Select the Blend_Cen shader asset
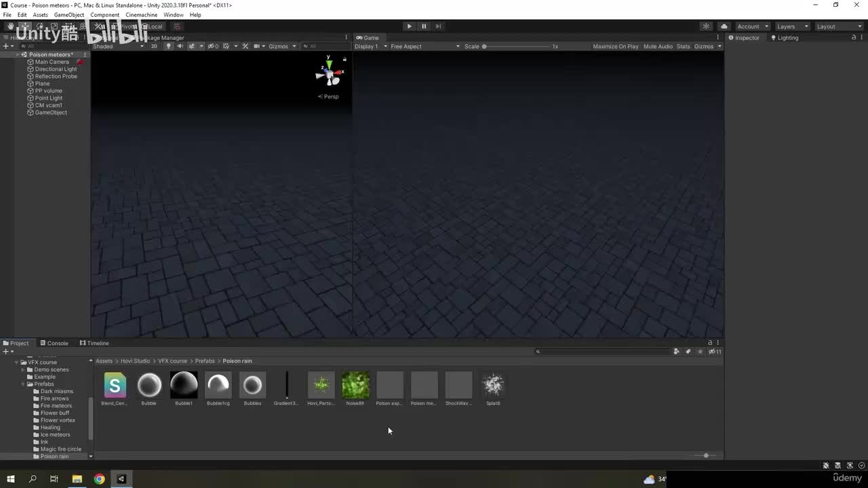Viewport: 868px width, 488px height. [x=115, y=388]
